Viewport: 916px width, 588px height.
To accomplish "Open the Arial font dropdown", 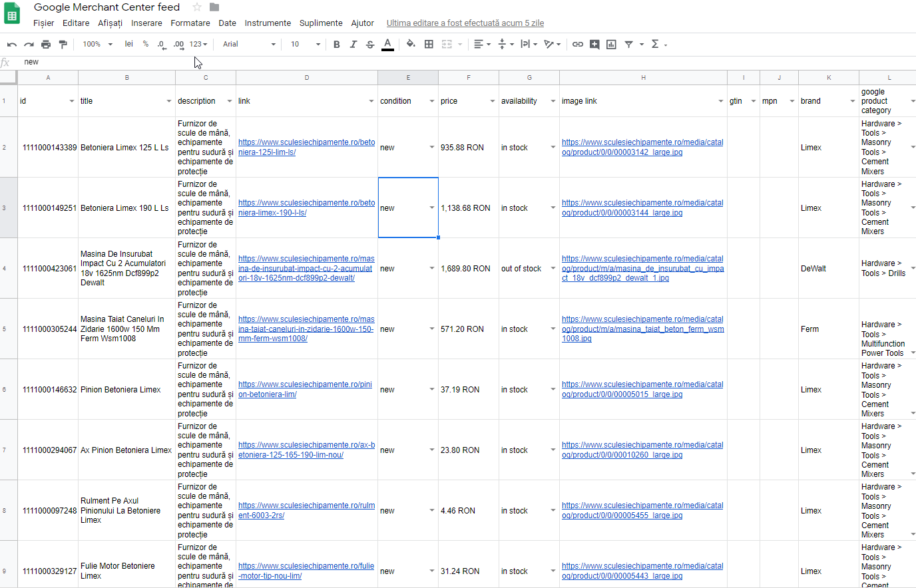I will pos(249,45).
